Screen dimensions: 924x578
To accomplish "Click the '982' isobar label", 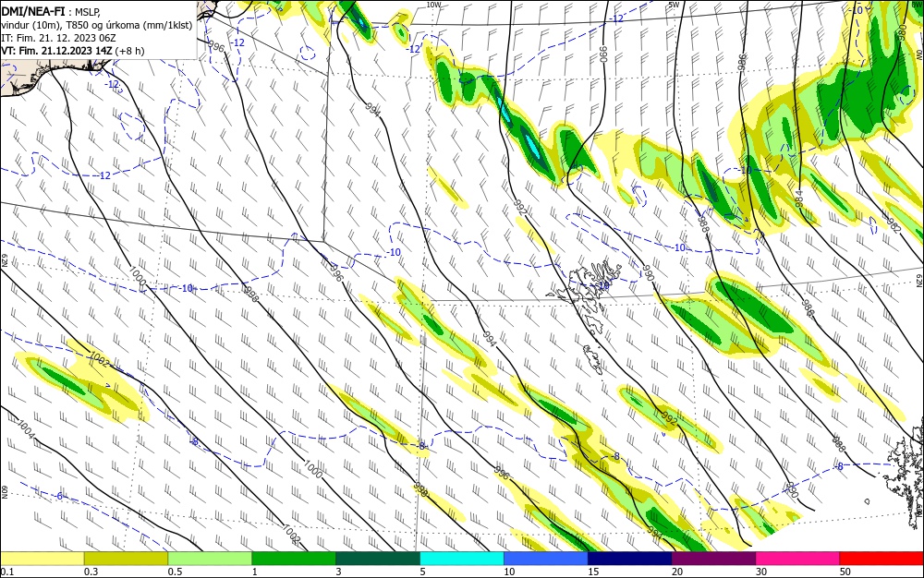I will click(x=894, y=225).
